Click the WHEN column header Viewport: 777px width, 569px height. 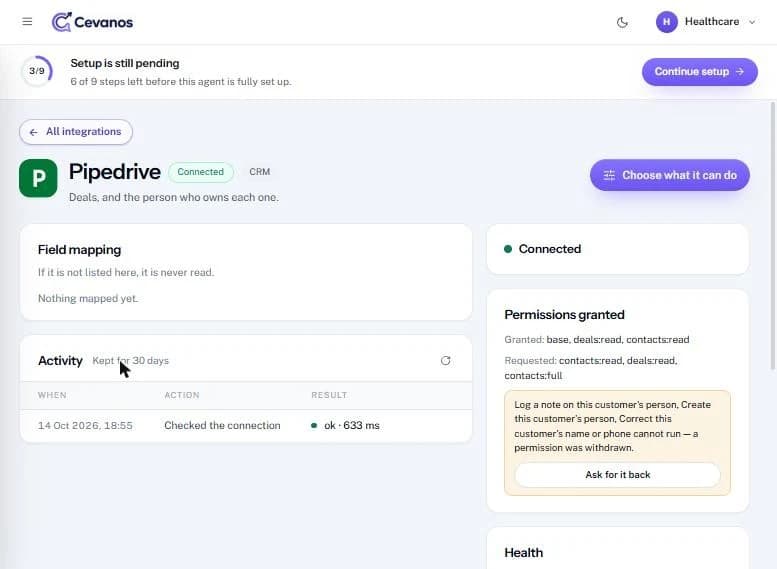pos(52,395)
